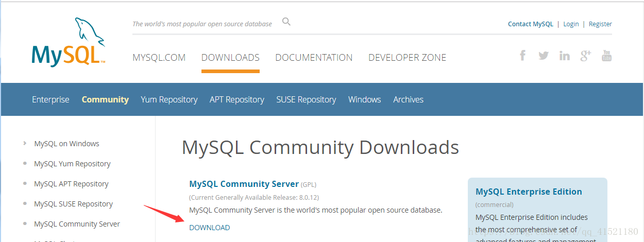Switch to the Windows tab
644x242 pixels.
(365, 99)
